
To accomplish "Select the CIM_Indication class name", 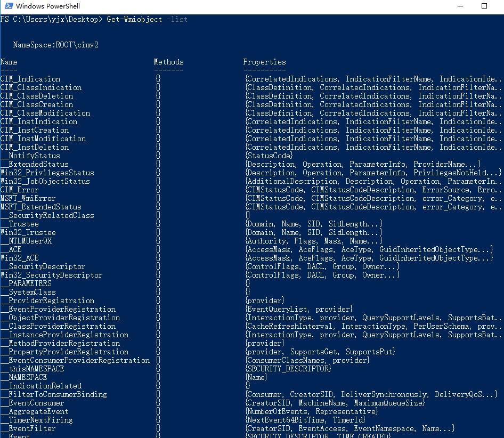I will [30, 79].
